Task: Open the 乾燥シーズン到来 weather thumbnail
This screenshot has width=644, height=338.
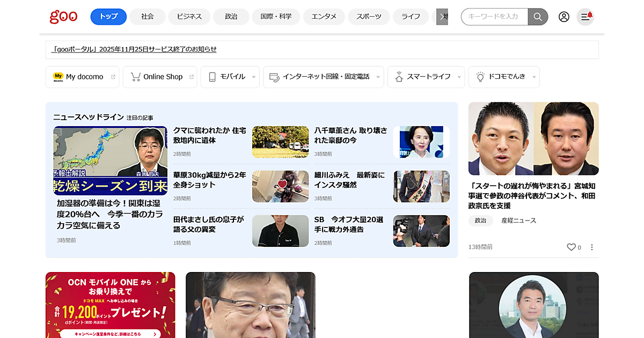Action: click(110, 160)
